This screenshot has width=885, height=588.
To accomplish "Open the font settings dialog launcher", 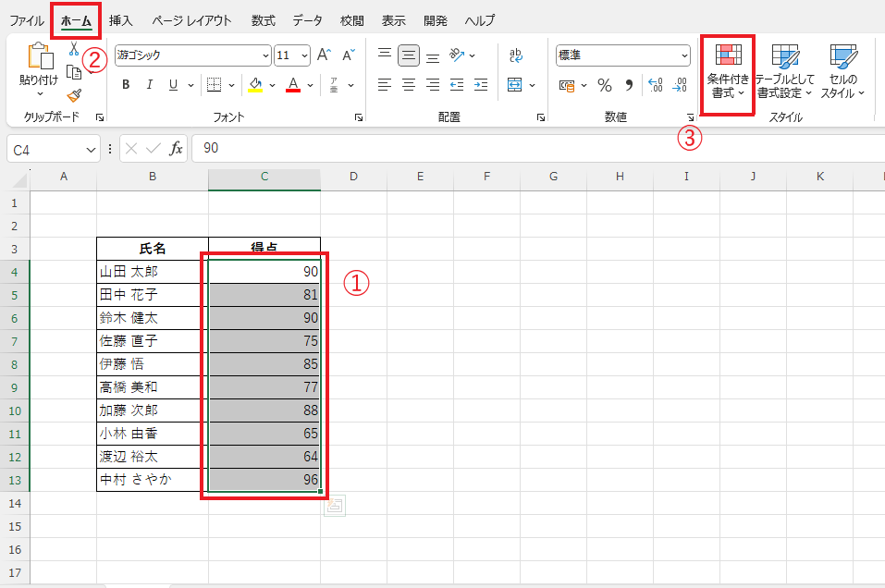I will pos(359,117).
